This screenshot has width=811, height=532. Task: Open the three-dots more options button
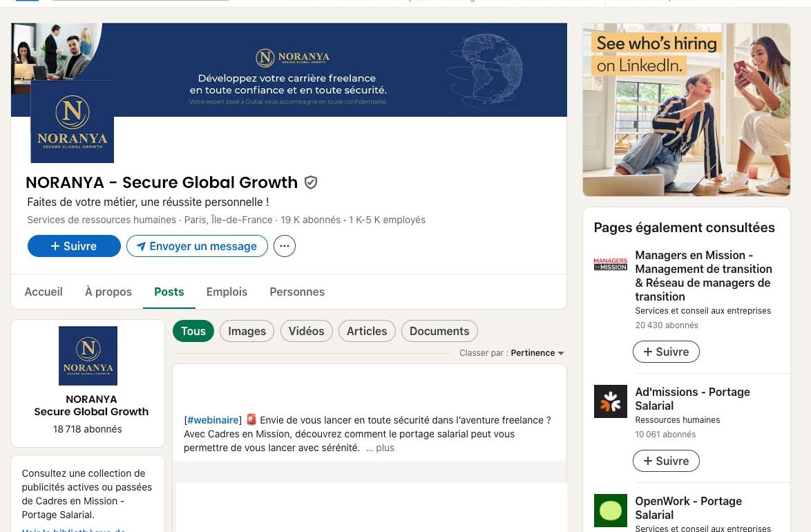(x=285, y=246)
